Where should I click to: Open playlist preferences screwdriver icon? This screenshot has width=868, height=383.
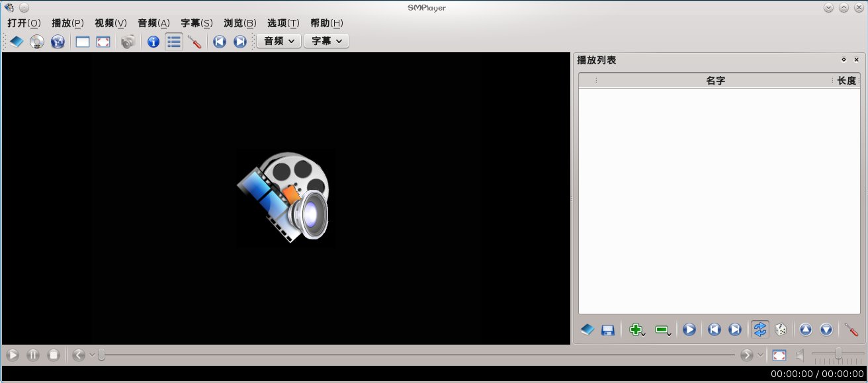[851, 329]
